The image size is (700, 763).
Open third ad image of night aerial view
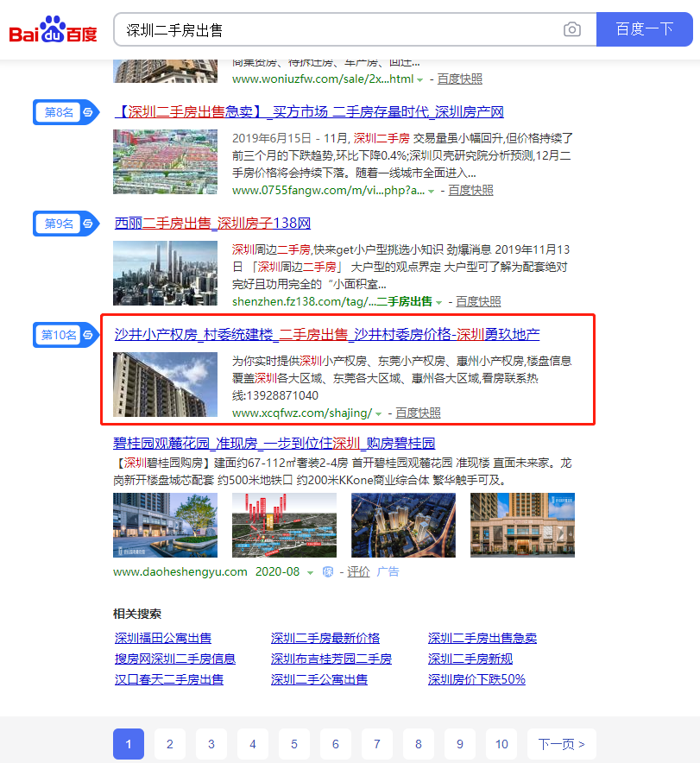(x=403, y=525)
